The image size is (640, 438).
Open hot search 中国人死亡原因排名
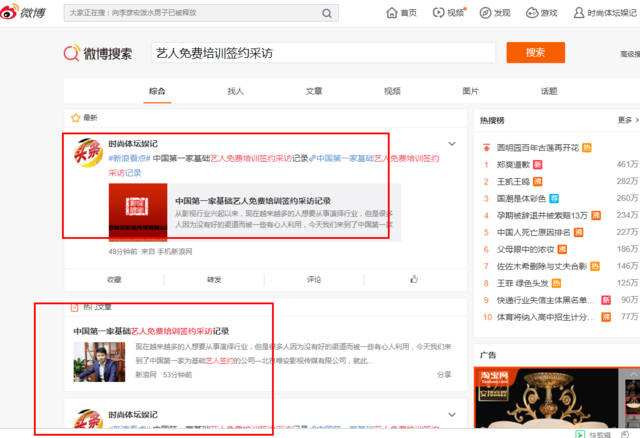[x=533, y=232]
